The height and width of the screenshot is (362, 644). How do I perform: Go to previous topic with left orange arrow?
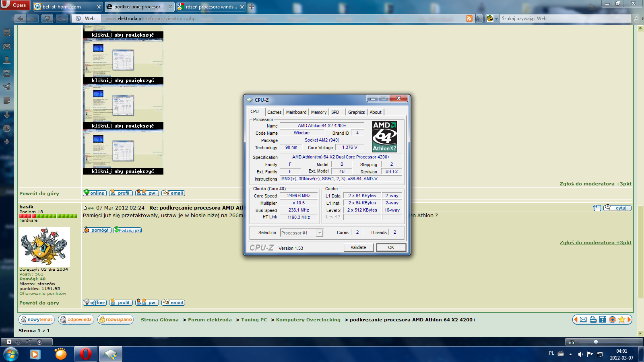point(576,319)
